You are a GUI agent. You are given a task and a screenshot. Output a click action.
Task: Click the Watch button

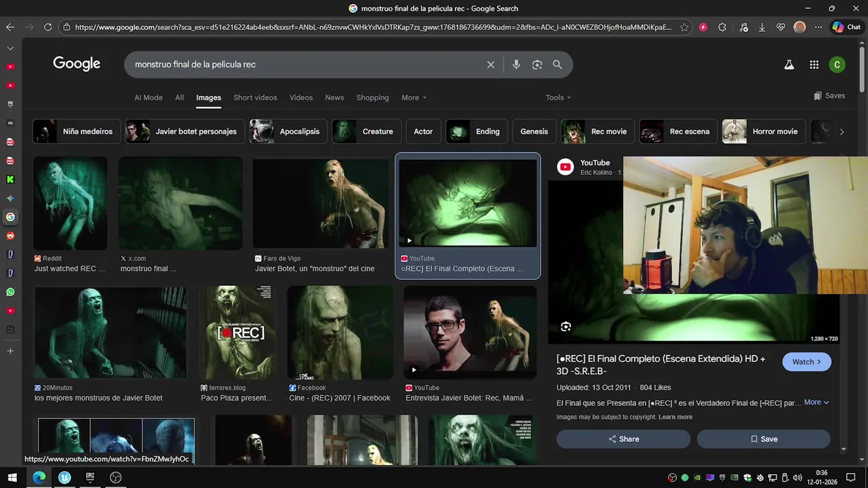tap(806, 362)
